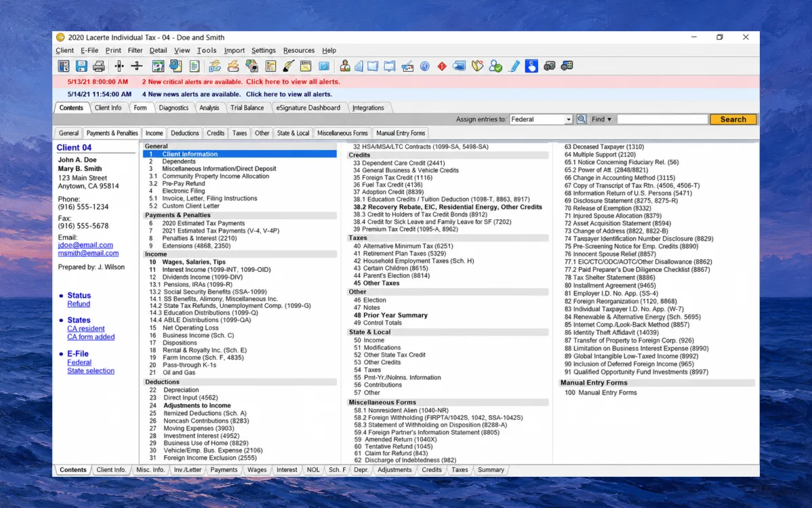The height and width of the screenshot is (508, 812).
Task: Click the bar chart icon in toolbar
Action: (x=359, y=66)
